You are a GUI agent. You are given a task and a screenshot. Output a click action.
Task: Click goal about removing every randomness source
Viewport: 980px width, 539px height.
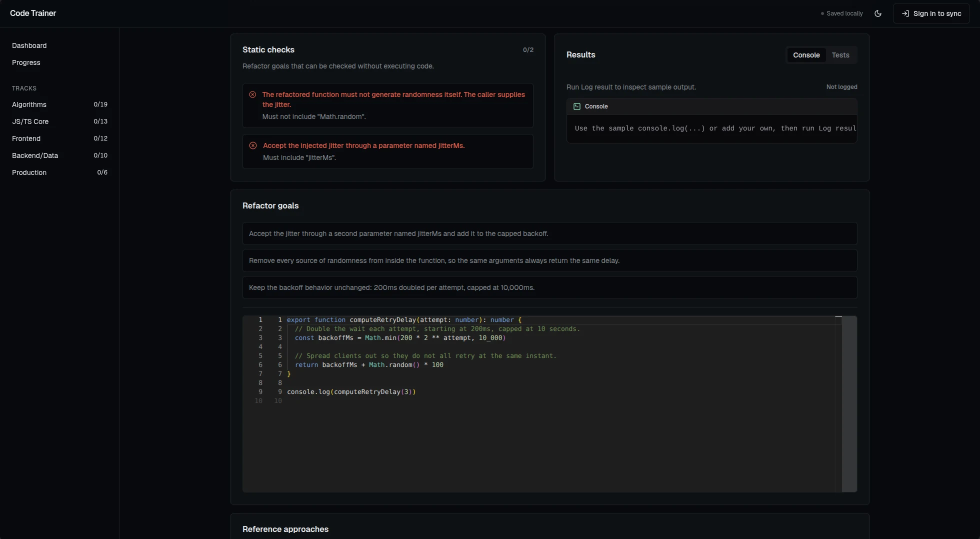(549, 260)
